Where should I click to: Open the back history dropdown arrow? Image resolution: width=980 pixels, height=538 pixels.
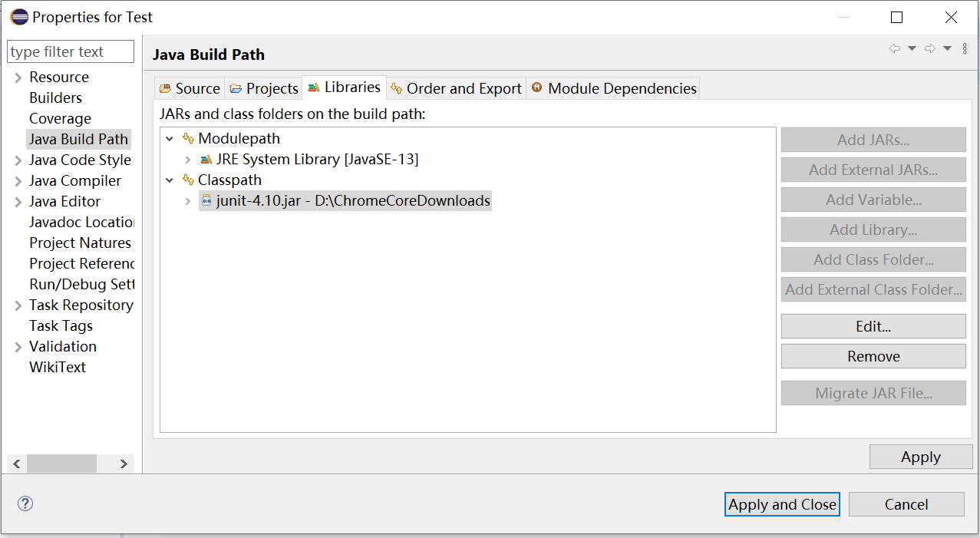pos(912,48)
